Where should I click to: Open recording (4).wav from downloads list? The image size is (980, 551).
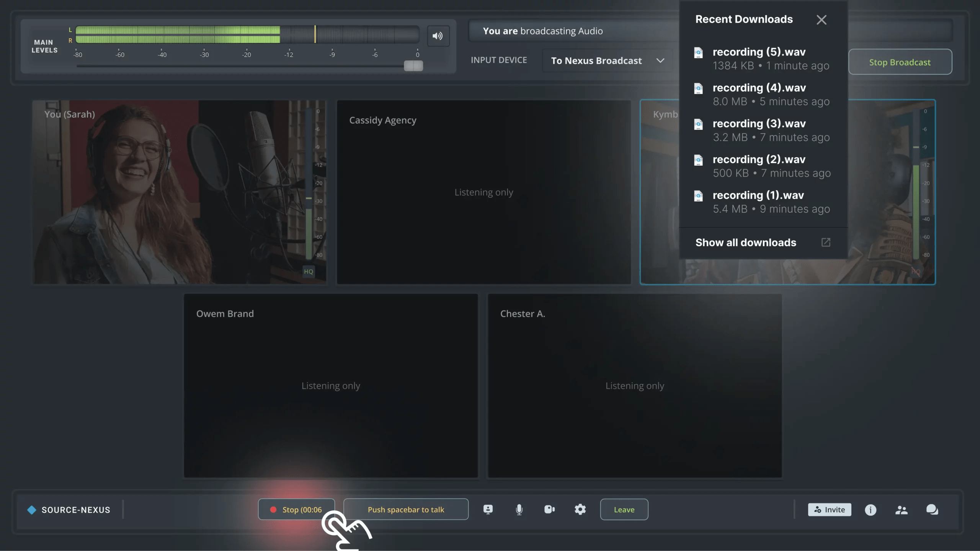click(759, 88)
